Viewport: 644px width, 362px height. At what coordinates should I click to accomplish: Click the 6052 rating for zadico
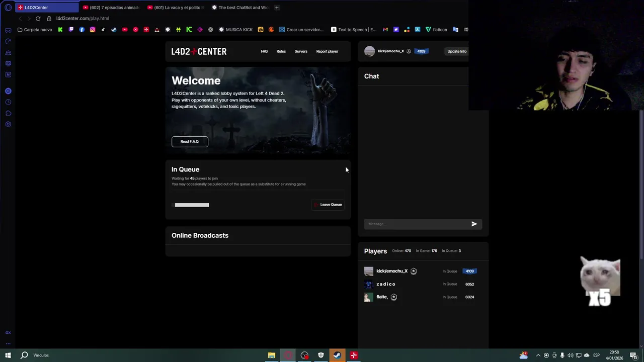pos(469,285)
